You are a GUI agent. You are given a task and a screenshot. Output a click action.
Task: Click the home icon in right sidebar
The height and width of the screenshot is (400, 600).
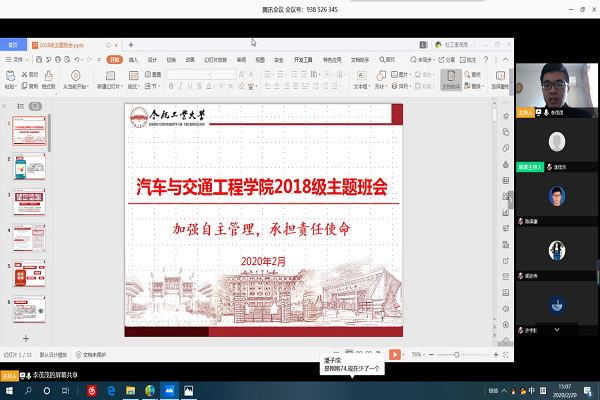[x=506, y=116]
